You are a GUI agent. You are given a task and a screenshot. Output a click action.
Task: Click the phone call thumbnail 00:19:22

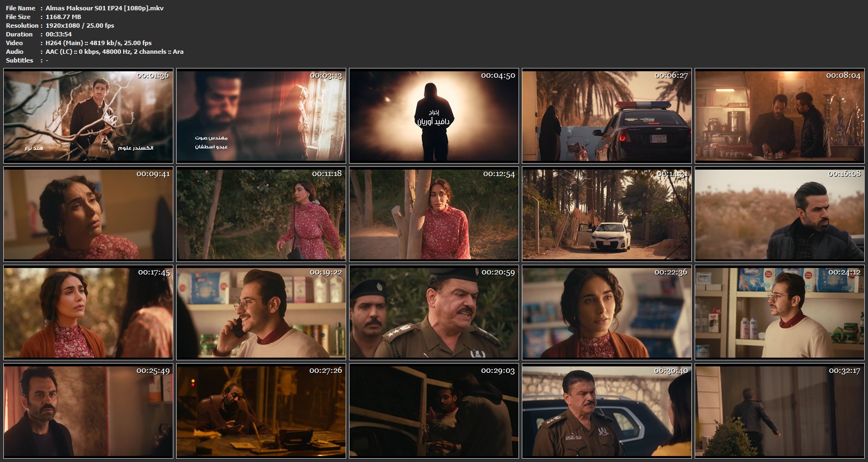(x=261, y=313)
